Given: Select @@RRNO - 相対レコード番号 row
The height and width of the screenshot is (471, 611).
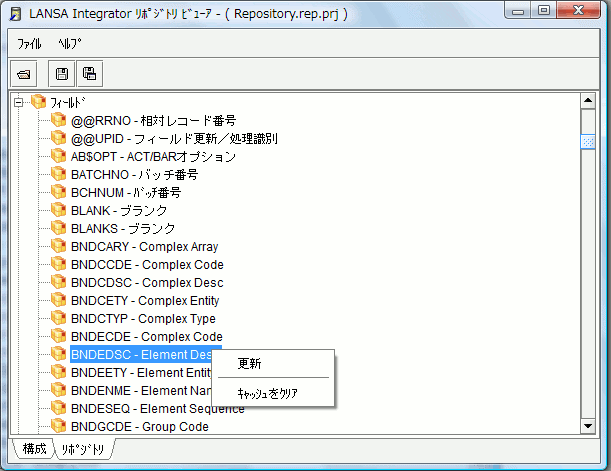Looking at the screenshot, I should click(154, 120).
